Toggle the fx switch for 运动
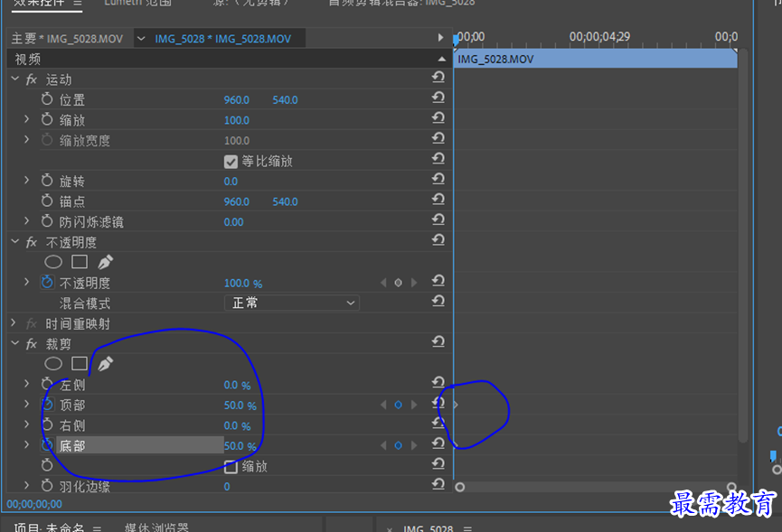 32,79
